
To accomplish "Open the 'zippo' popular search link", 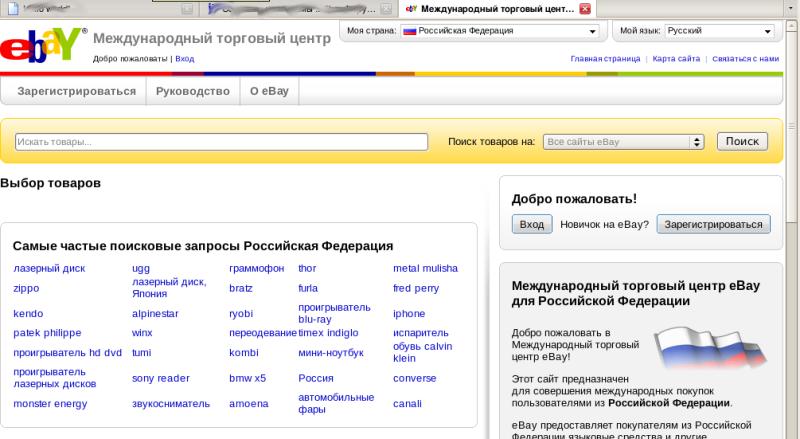I will coord(26,288).
